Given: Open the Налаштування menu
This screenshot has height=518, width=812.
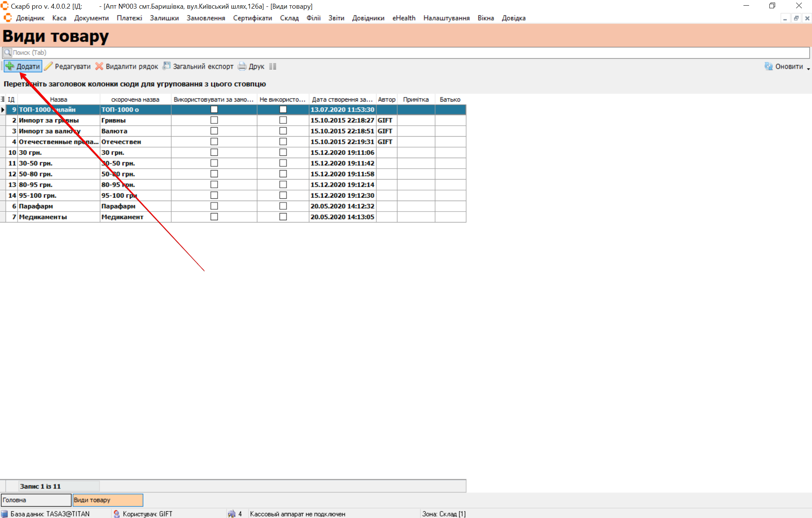Looking at the screenshot, I should point(446,18).
